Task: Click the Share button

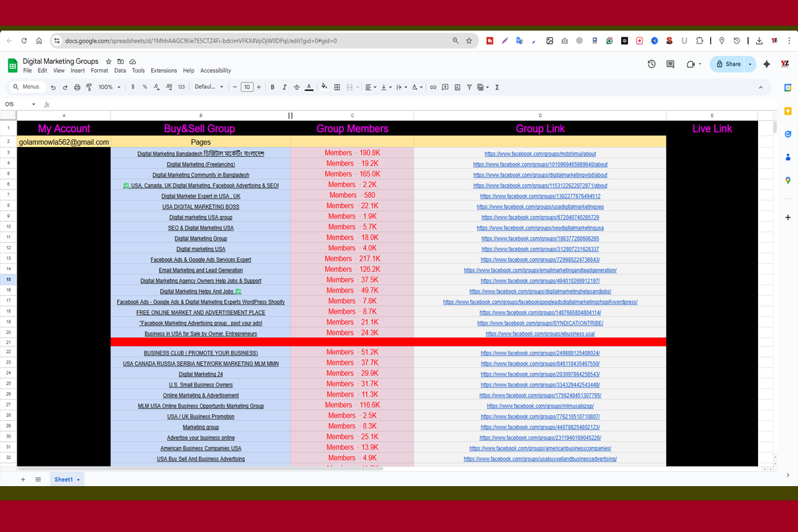Action: click(728, 65)
